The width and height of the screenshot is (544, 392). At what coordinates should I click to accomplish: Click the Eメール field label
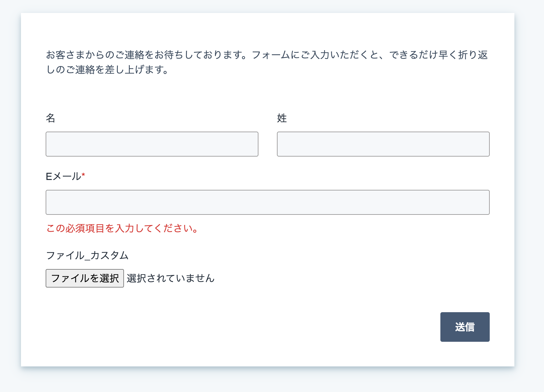(x=64, y=176)
